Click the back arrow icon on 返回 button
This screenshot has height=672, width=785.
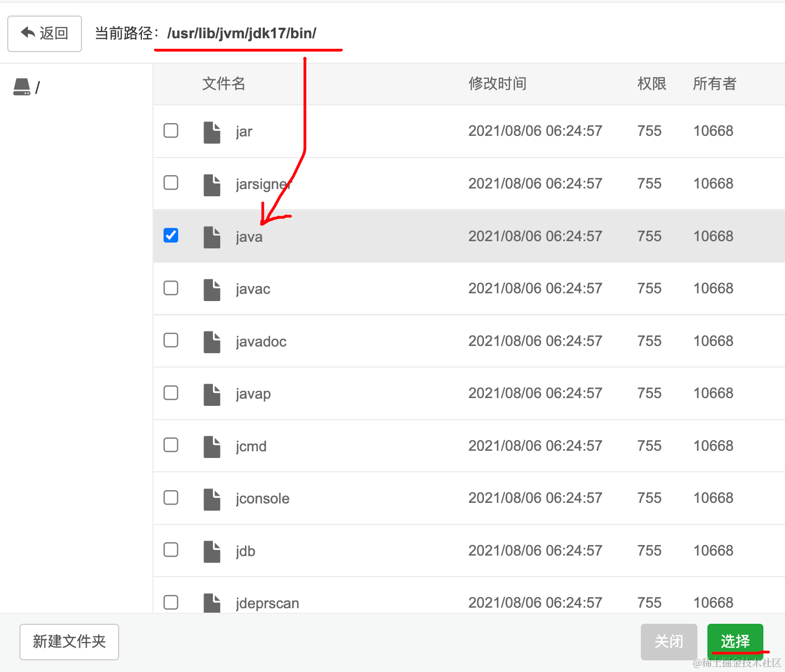pos(27,33)
